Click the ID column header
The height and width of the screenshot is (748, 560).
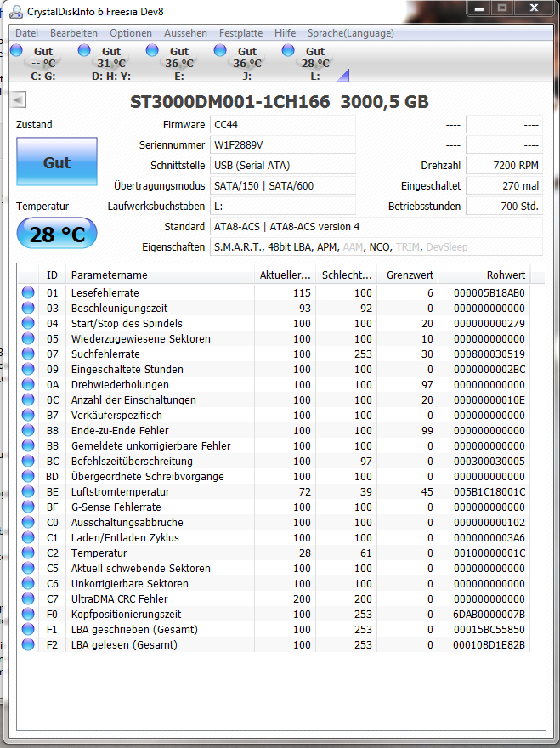[52, 275]
